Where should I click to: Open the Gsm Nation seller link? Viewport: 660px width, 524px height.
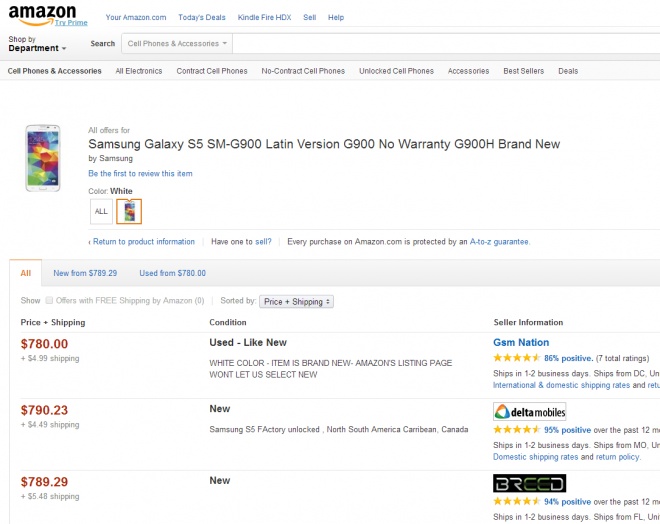(521, 342)
